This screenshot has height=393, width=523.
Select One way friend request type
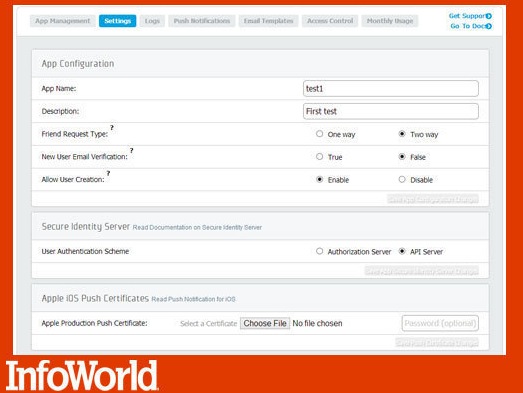(320, 134)
